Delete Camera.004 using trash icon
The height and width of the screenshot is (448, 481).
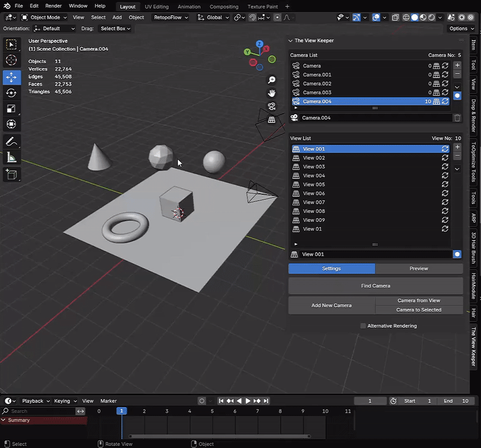click(457, 118)
